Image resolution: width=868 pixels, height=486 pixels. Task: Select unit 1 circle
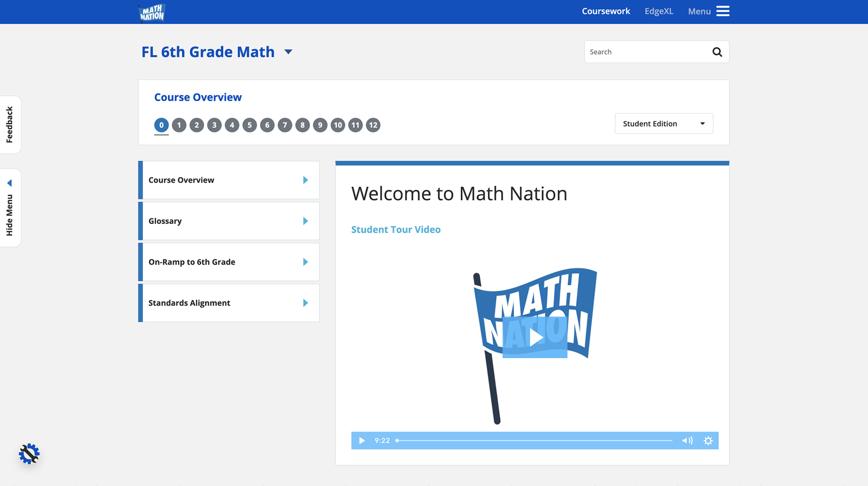pyautogui.click(x=179, y=125)
